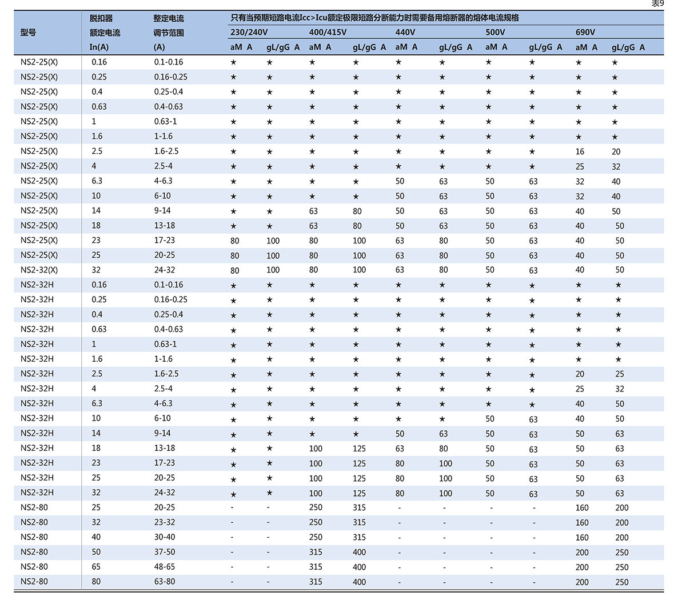Click the 48-65 setting range cell
The width and height of the screenshot is (686, 616).
(165, 567)
